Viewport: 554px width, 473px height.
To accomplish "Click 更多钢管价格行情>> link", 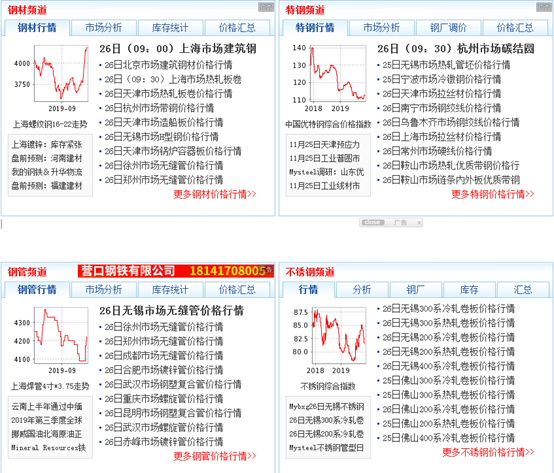I will pos(215,456).
